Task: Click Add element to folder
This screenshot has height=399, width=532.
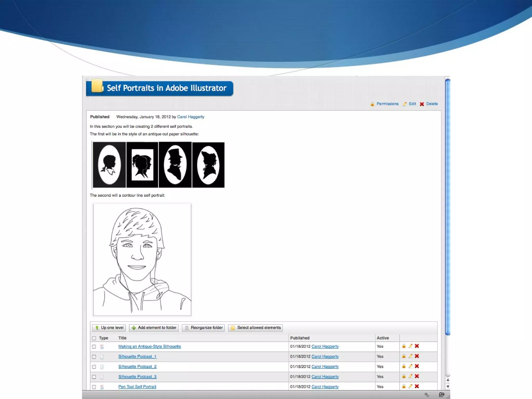Action: 154,328
